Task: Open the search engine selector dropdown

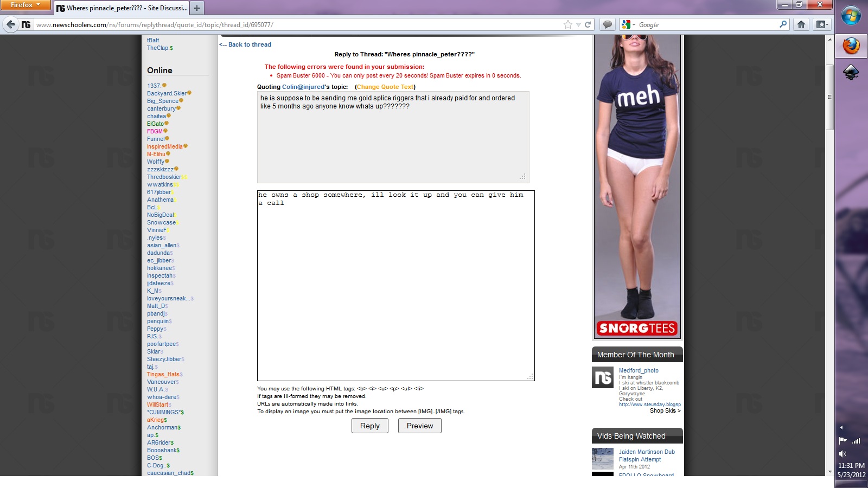Action: [x=628, y=24]
